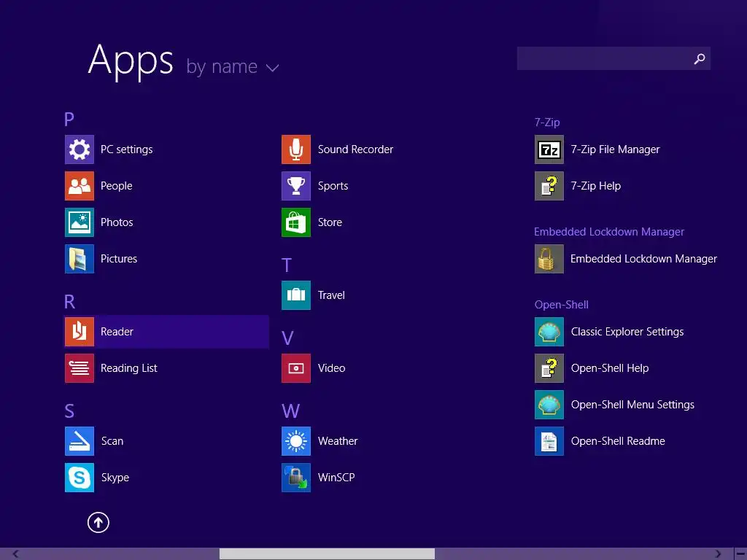Open the Pictures folder icon
Image resolution: width=747 pixels, height=560 pixels.
click(x=79, y=259)
